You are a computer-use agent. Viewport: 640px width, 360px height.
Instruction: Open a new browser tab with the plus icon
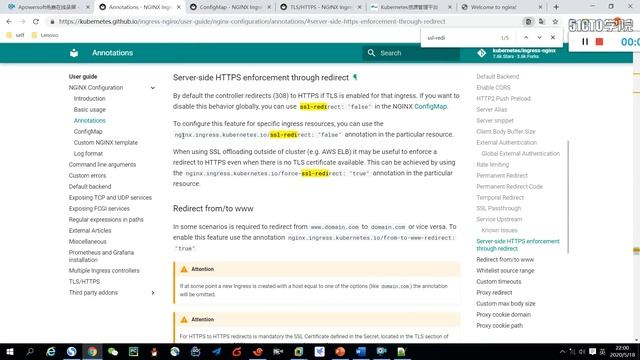[x=556, y=7]
